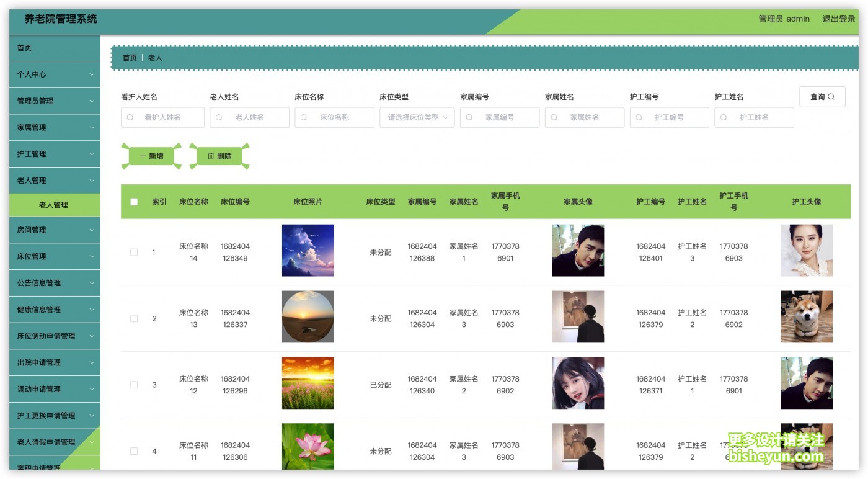The width and height of the screenshot is (868, 479).
Task: Select the header select-all checkbox
Action: (x=134, y=202)
